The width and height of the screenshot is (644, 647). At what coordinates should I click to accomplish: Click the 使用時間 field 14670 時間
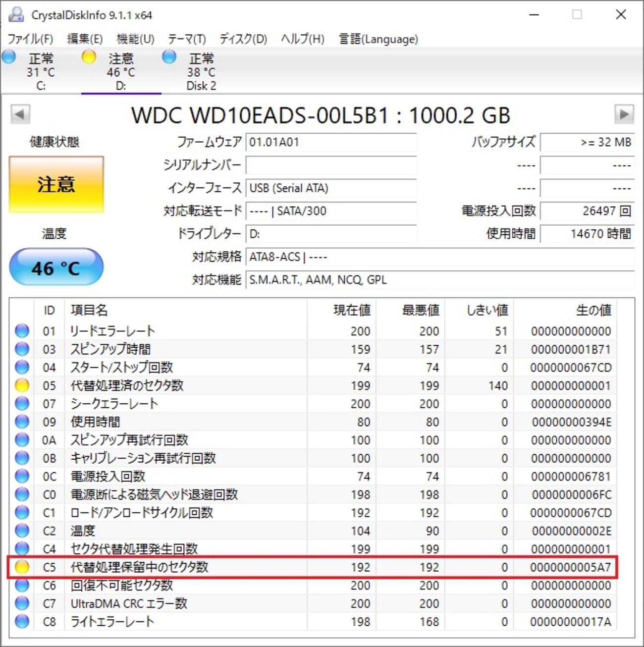point(587,234)
